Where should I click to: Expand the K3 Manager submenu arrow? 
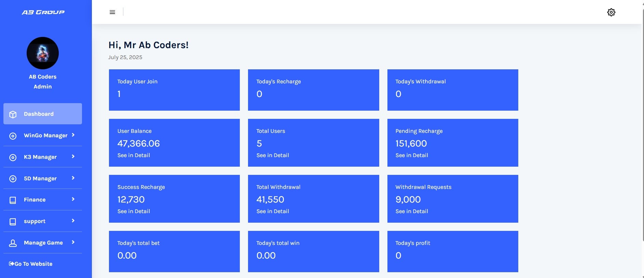73,157
